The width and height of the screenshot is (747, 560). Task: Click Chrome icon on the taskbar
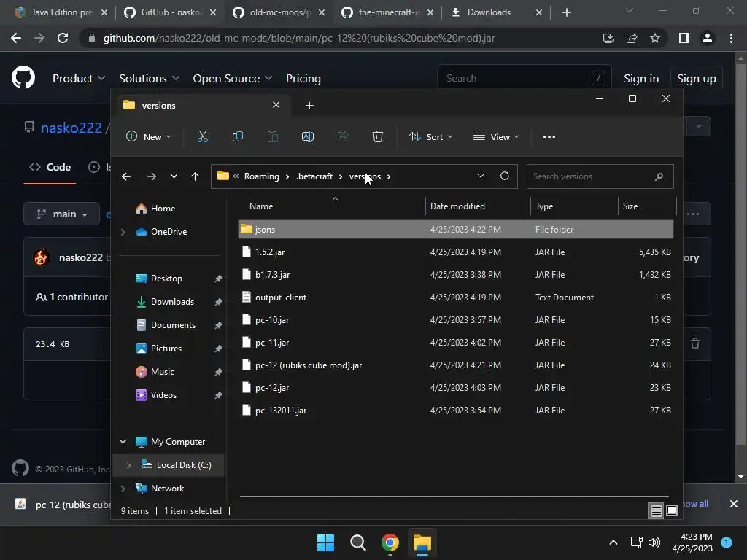click(390, 542)
